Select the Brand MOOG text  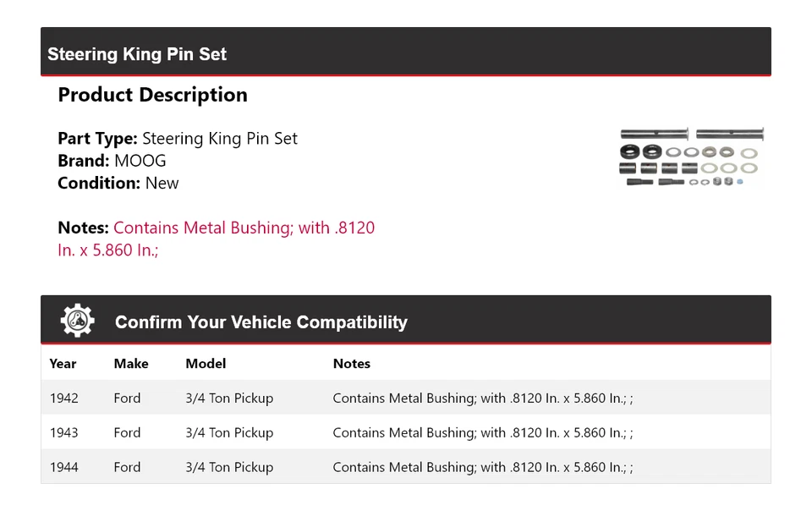112,161
